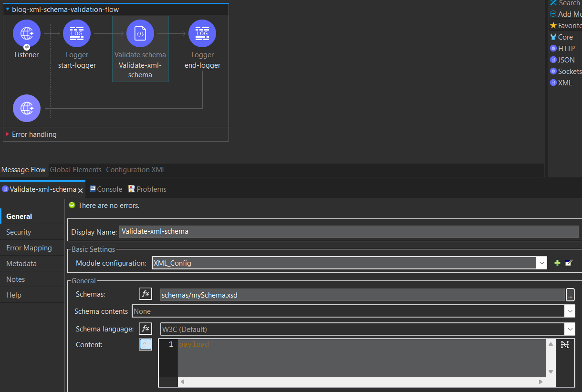Click the start-logger Logger component

tap(76, 33)
